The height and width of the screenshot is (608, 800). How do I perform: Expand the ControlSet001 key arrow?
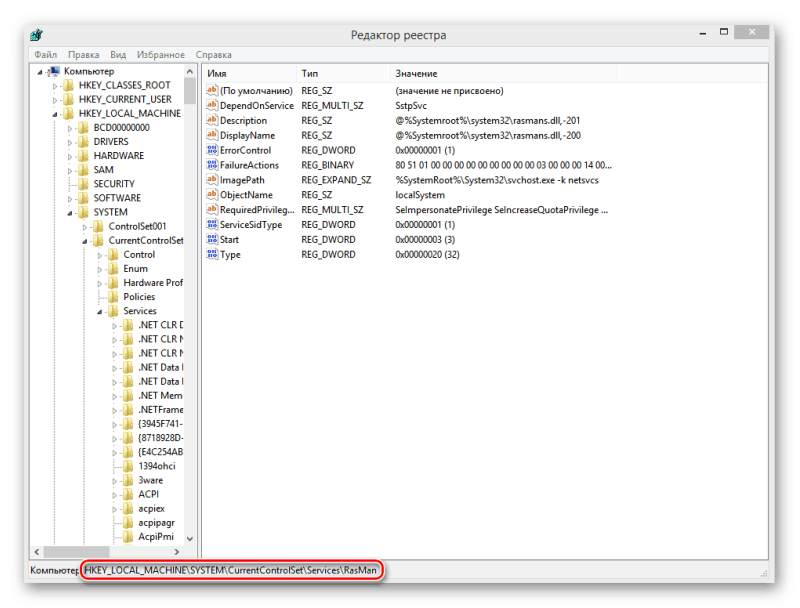tap(85, 227)
